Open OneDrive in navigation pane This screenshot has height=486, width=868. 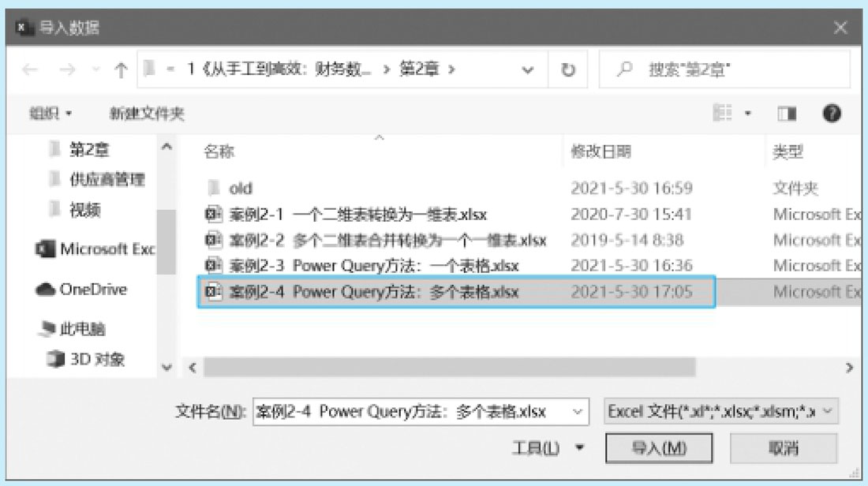[x=81, y=290]
